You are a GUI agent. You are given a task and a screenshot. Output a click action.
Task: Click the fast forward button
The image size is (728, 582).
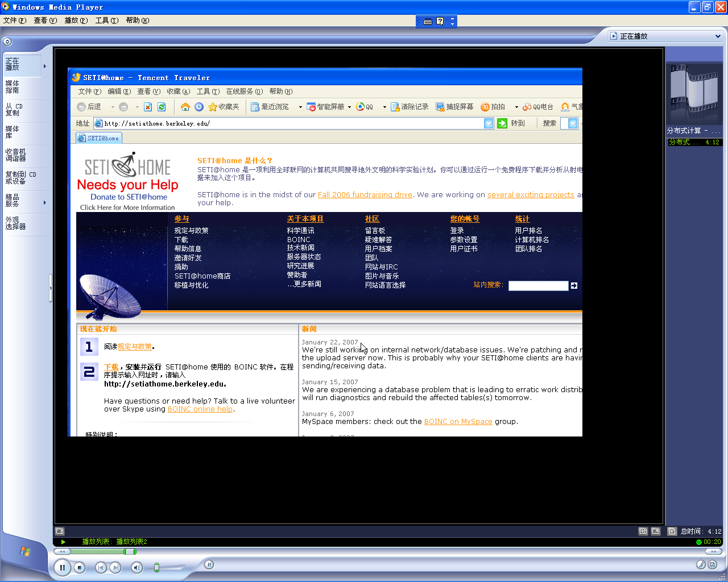713,551
